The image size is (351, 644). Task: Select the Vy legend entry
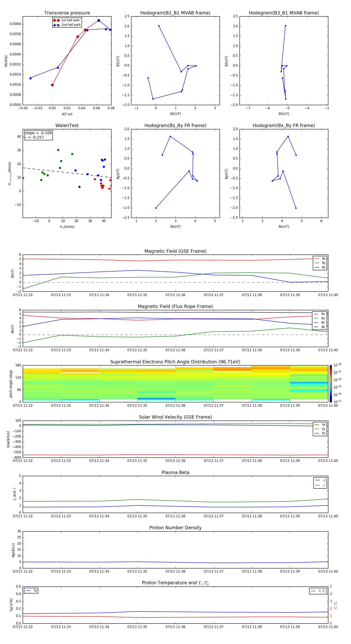tap(320, 429)
